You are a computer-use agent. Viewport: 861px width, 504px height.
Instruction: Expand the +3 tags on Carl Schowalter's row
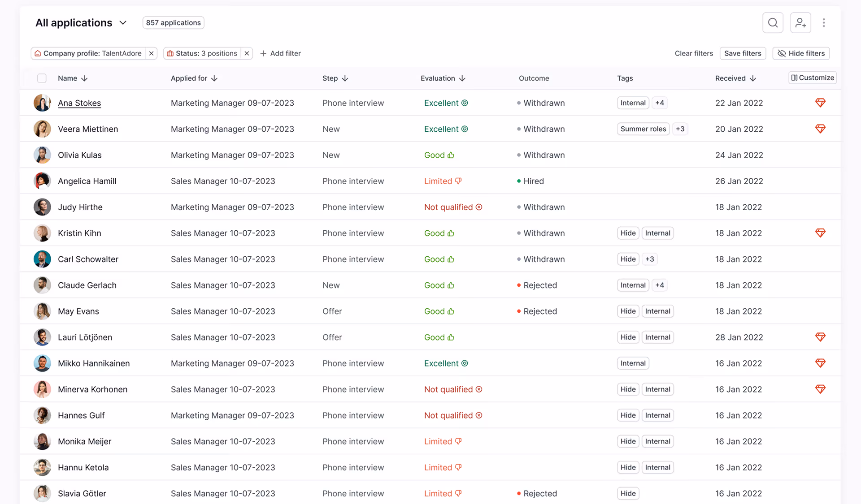click(x=650, y=259)
